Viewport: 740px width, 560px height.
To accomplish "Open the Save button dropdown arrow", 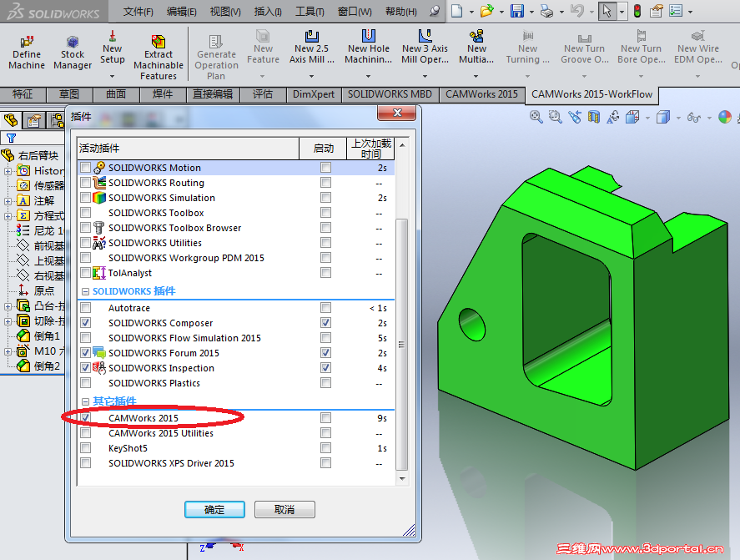I will click(531, 12).
